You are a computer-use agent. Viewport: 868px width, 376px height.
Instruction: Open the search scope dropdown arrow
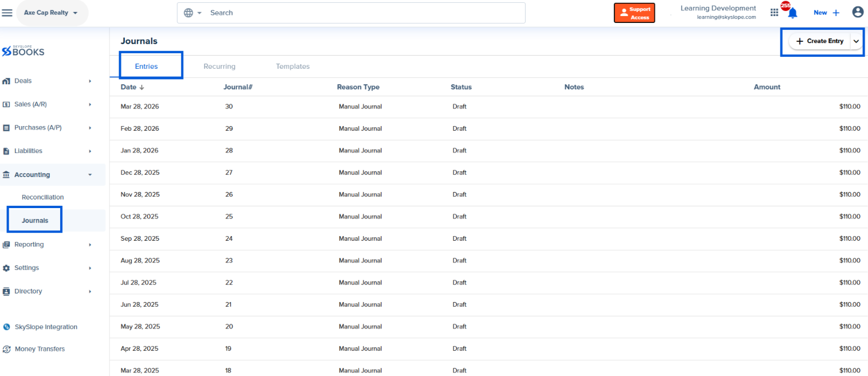[x=199, y=13]
